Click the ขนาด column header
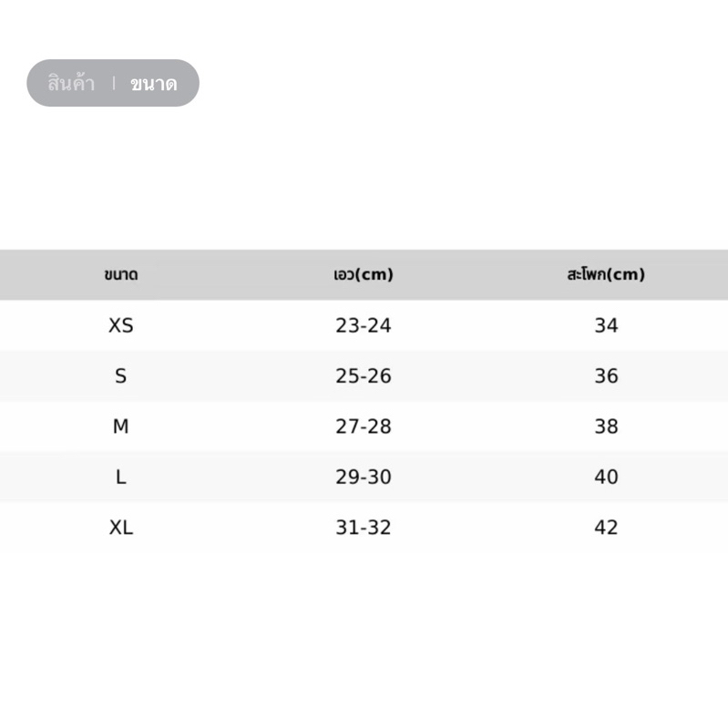This screenshot has width=728, height=728. 120,274
